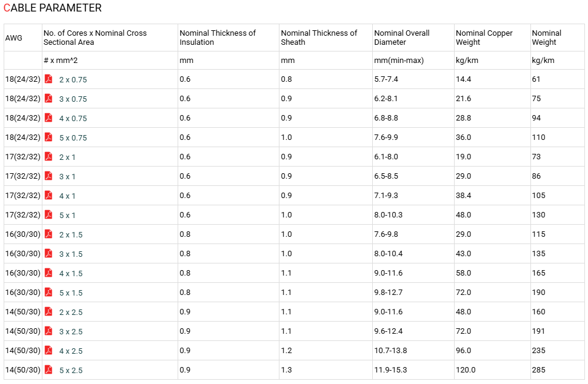Image resolution: width=588 pixels, height=384 pixels.
Task: Open the PDF icon for 3 x 0.75
Action: [48, 99]
